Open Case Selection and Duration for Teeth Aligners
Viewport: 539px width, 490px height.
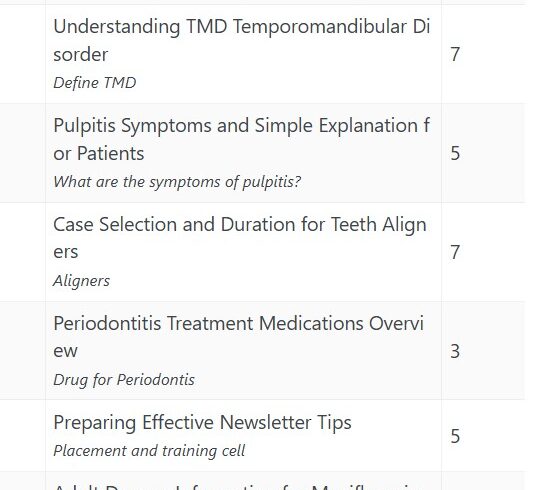tap(240, 238)
